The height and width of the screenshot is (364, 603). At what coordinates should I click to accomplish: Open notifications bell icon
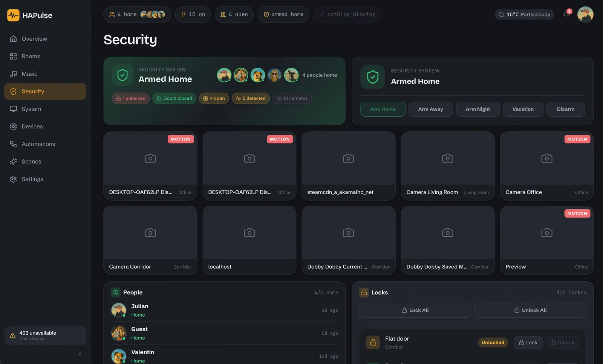[566, 14]
